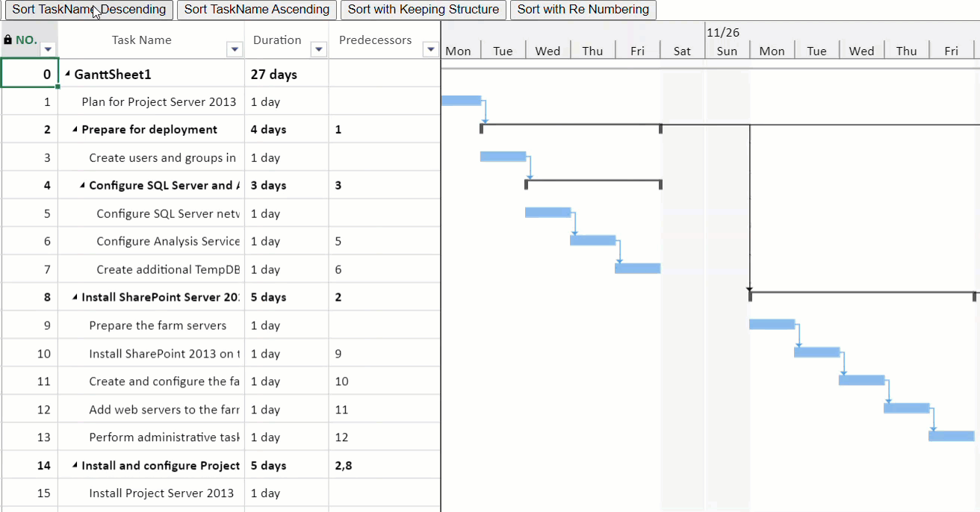This screenshot has height=512, width=980.
Task: Click the Gantt bar for Install SharePoint 2013
Action: [x=816, y=352]
